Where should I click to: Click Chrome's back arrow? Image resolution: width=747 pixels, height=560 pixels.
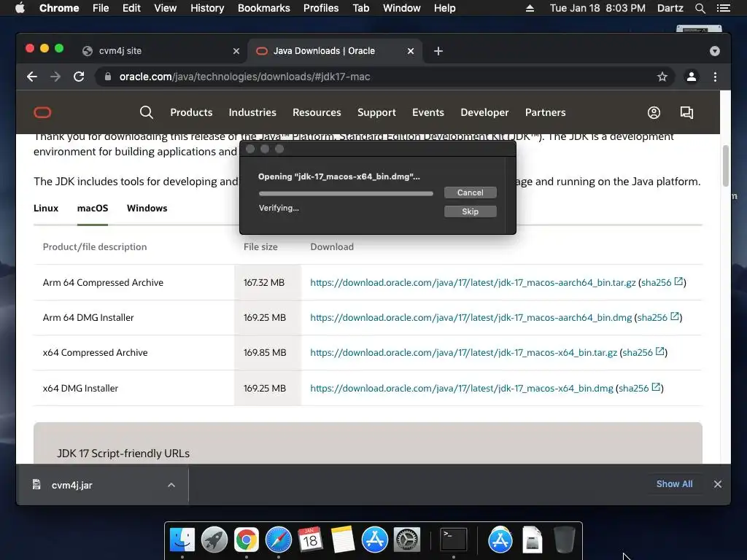coord(32,77)
